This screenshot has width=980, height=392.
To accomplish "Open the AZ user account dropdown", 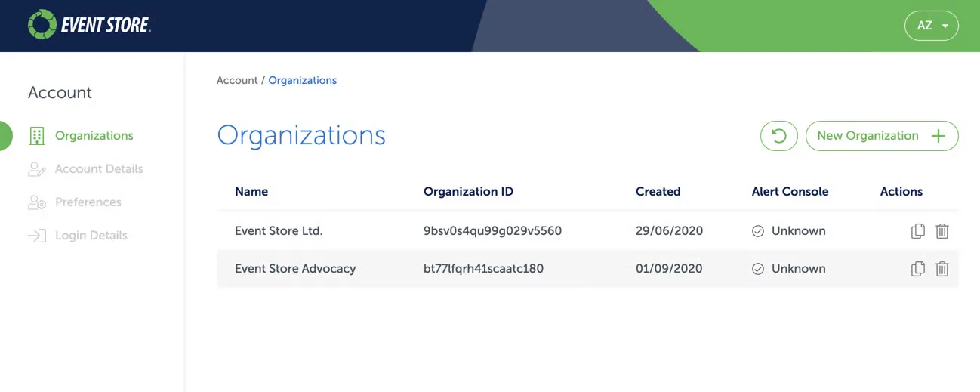I will click(x=932, y=26).
